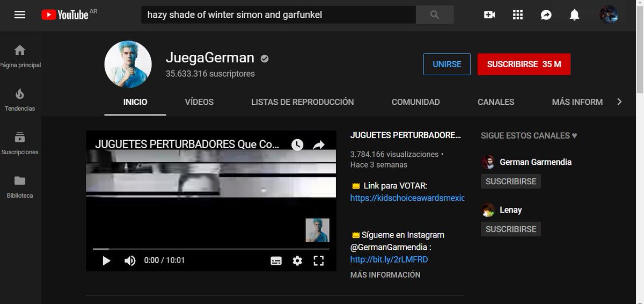Click the 3.784.166 visualizaciones text
The width and height of the screenshot is (644, 304).
pyautogui.click(x=394, y=154)
